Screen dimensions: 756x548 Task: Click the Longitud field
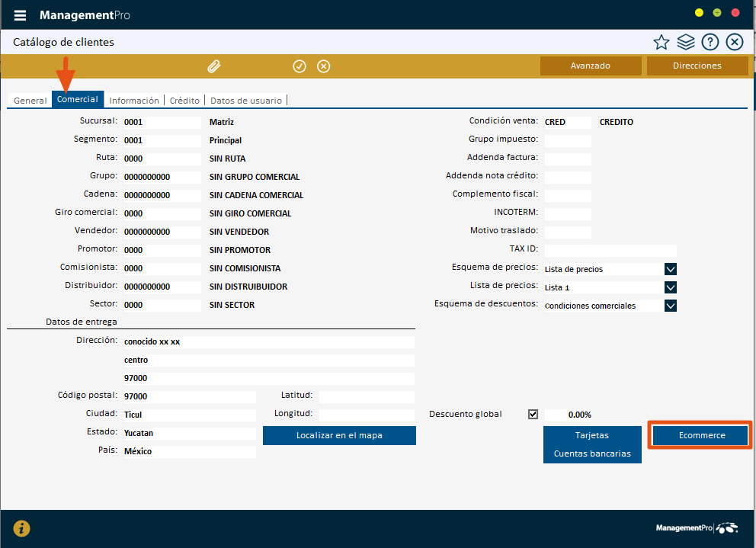click(367, 415)
